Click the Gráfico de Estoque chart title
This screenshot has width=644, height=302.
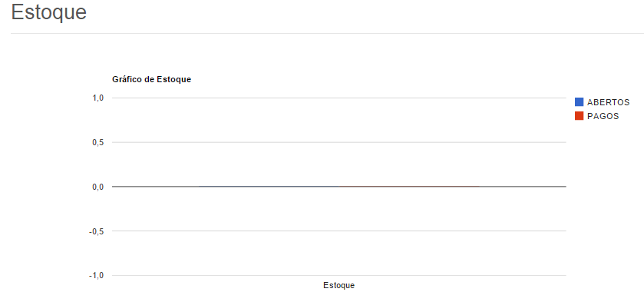(151, 80)
